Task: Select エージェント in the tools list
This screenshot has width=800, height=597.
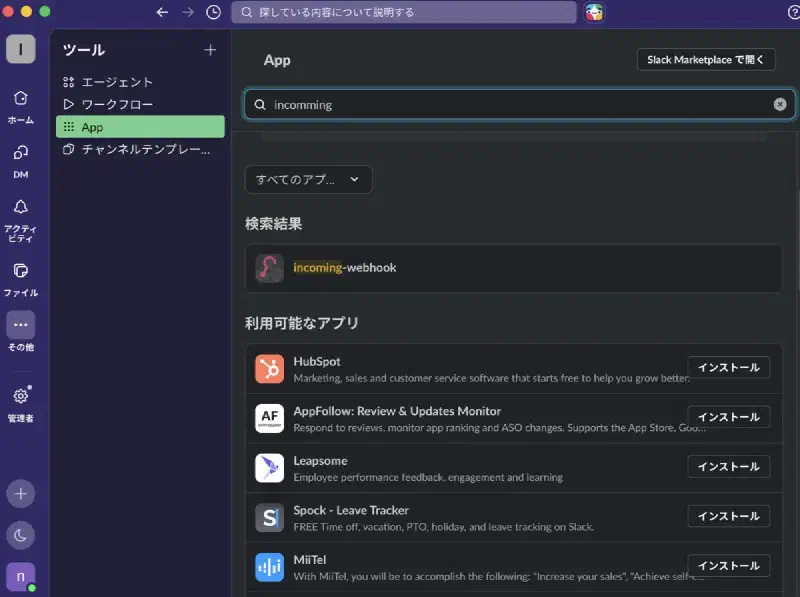Action: [140, 82]
